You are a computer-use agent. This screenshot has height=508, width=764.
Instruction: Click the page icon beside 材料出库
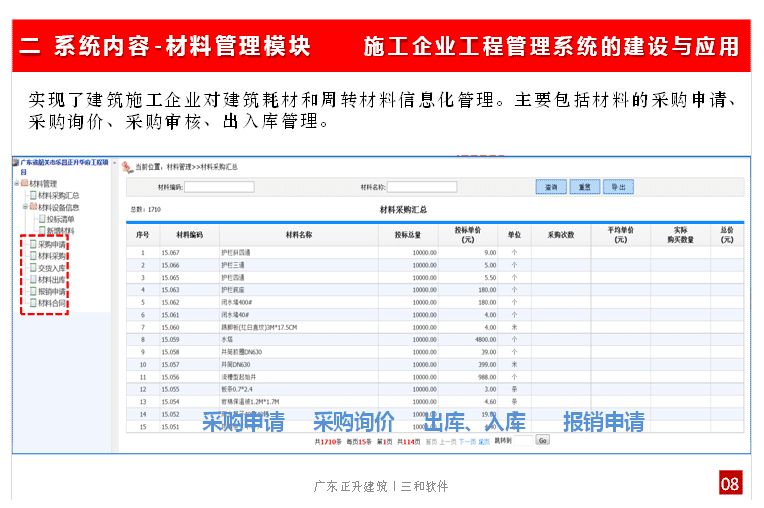(x=33, y=280)
